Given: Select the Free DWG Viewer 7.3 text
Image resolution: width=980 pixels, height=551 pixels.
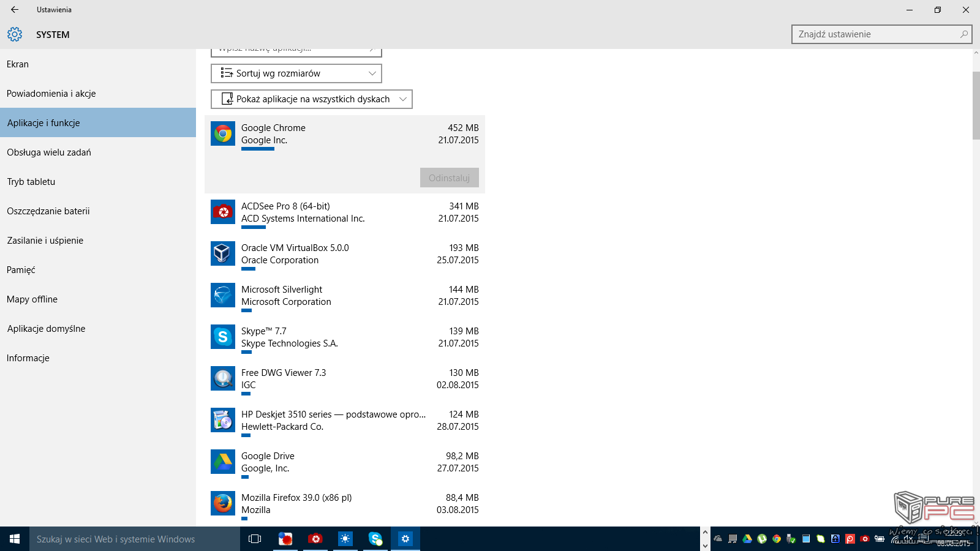Looking at the screenshot, I should pyautogui.click(x=284, y=372).
